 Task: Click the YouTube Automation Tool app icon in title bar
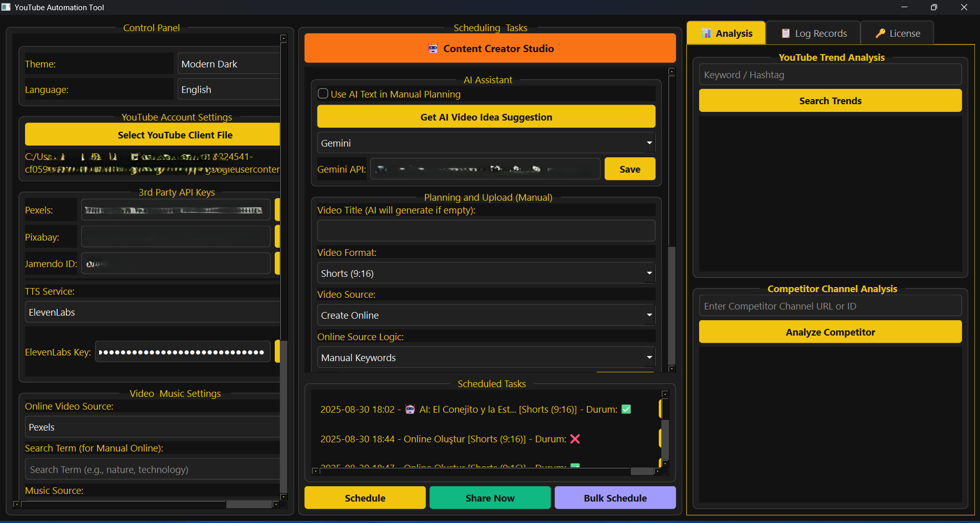point(6,7)
